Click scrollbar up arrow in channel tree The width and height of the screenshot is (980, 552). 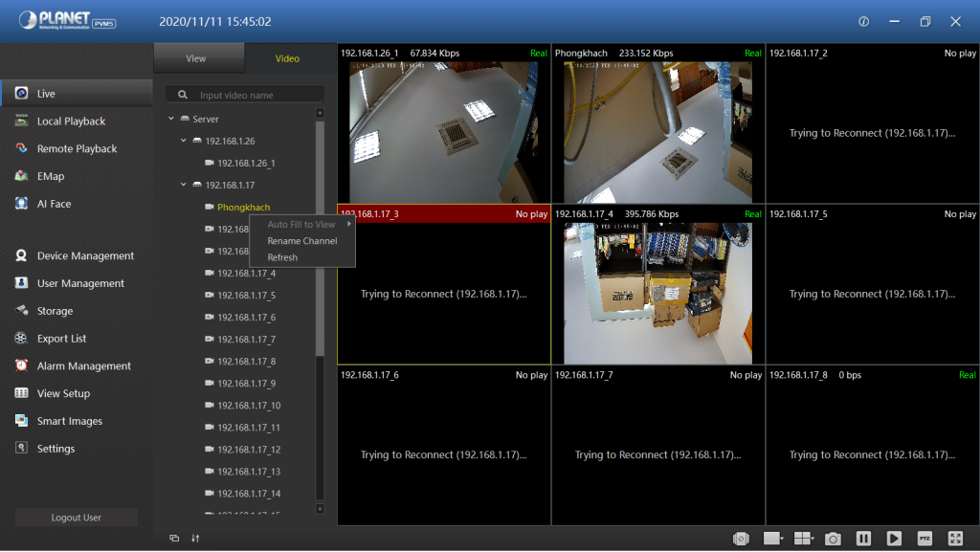320,113
